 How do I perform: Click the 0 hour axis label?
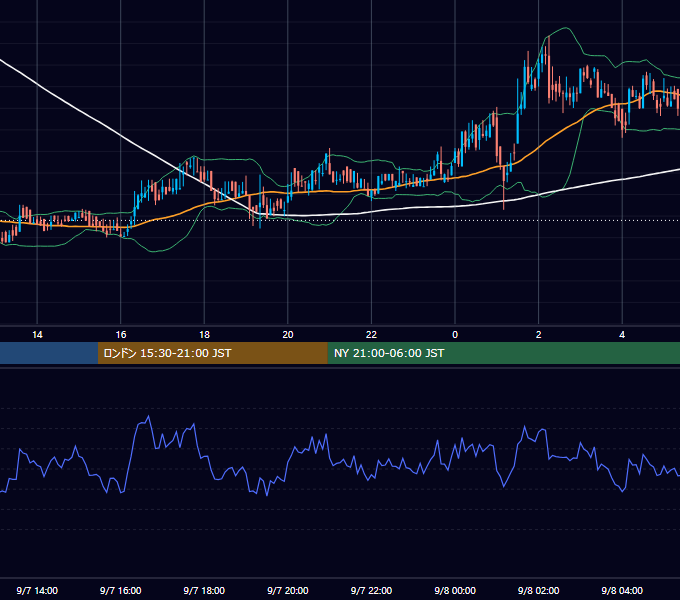pyautogui.click(x=455, y=335)
